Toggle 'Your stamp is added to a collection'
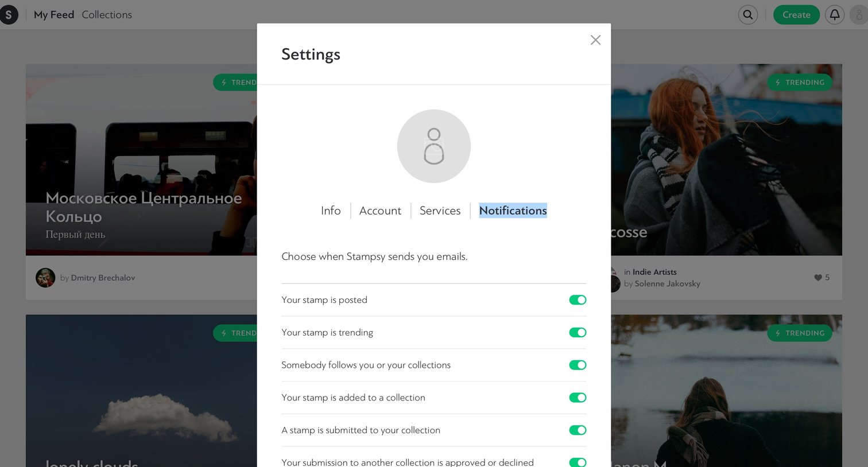868x467 pixels. coord(578,398)
